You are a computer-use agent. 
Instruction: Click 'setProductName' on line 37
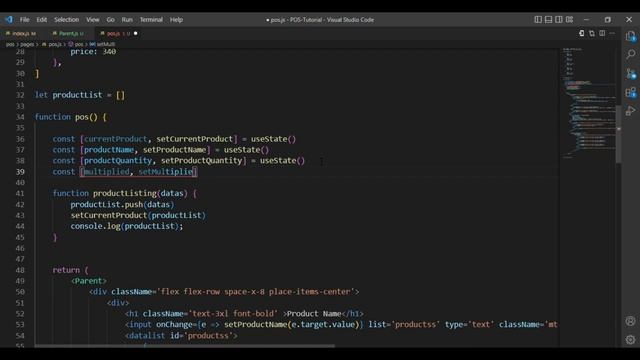click(174, 150)
